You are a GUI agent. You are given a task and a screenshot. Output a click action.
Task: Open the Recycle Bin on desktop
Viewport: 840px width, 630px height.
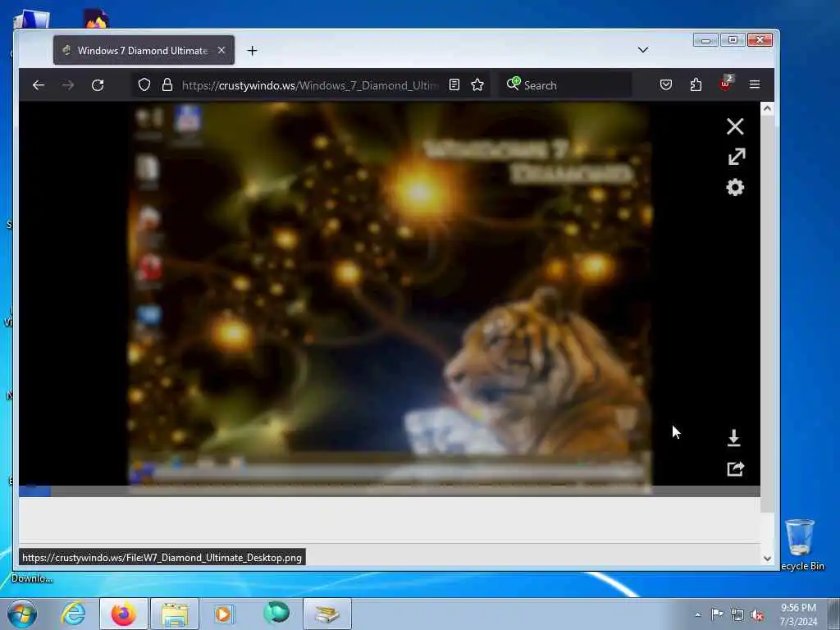(801, 545)
